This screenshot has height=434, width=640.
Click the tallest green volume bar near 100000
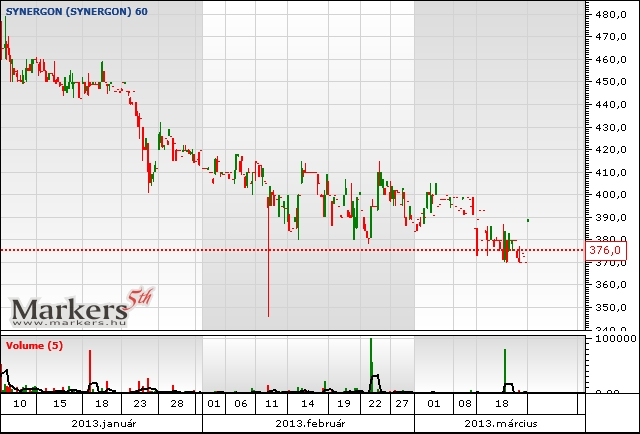371,365
